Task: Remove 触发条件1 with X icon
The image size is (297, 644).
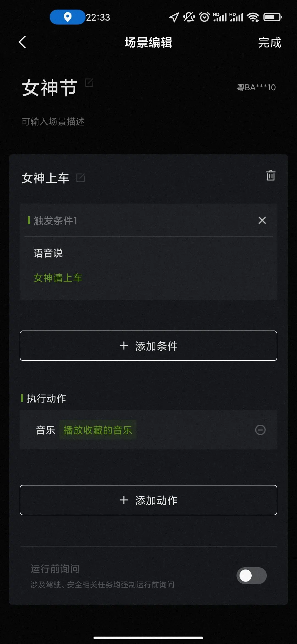Action: tap(262, 220)
